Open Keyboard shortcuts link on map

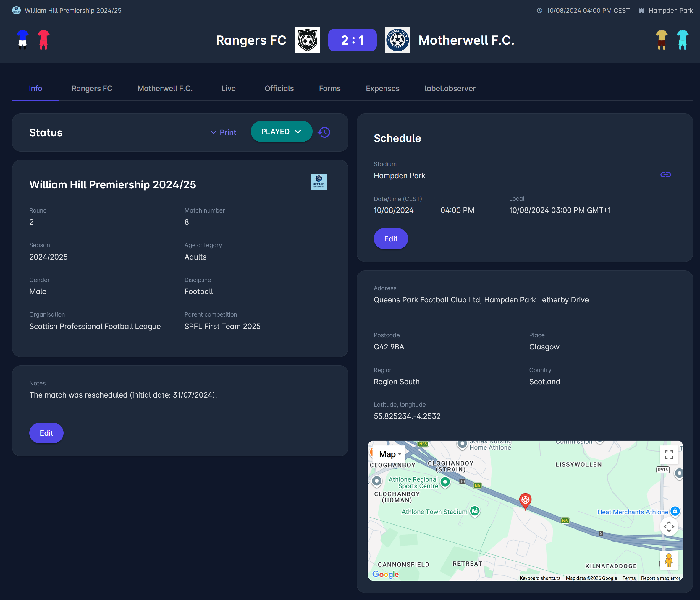click(540, 578)
